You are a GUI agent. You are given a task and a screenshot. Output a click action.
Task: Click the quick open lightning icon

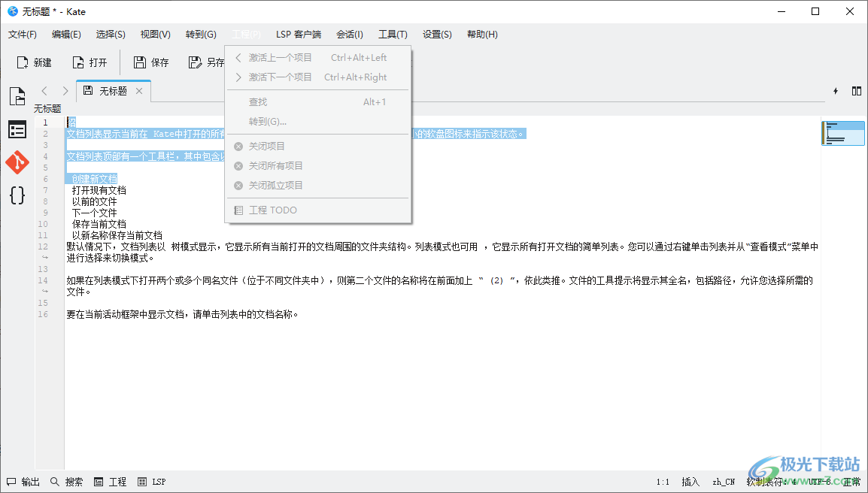coord(836,91)
